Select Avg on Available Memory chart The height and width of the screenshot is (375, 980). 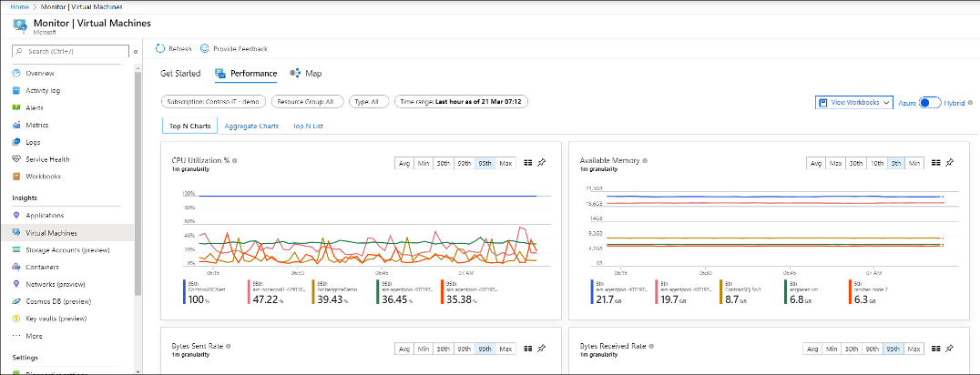click(816, 163)
